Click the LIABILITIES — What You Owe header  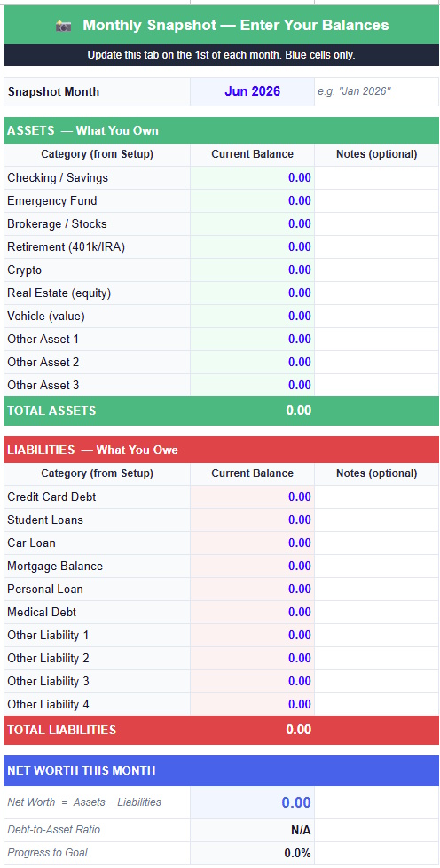click(221, 450)
